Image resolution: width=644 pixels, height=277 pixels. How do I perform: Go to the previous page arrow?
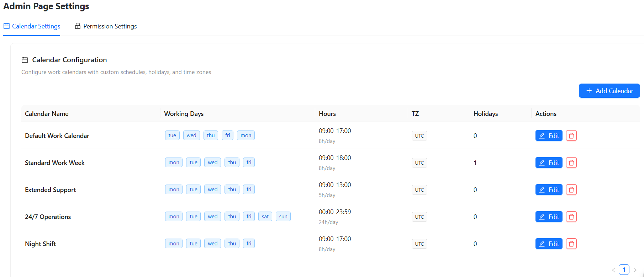pos(613,270)
